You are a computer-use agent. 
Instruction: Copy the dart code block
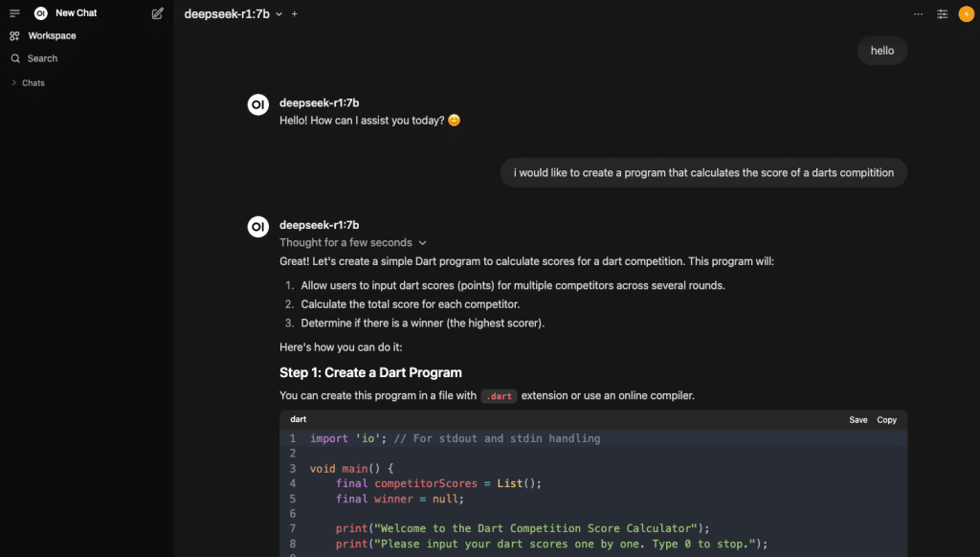[886, 420]
